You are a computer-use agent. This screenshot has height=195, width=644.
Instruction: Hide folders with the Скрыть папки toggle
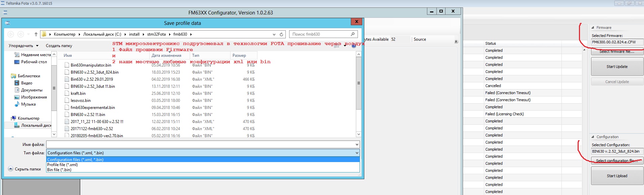[x=24, y=169]
